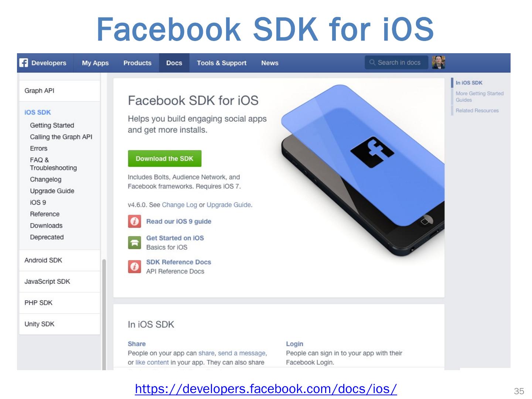
Task: Click the phone Facebook logo illustration
Action: pos(372,153)
